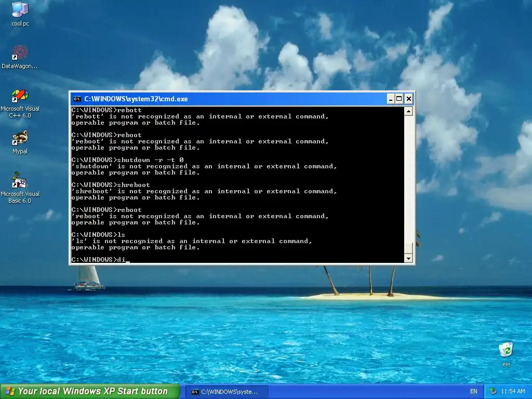Image resolution: width=532 pixels, height=399 pixels.
Task: Click the 'C:\WINDOWS>ls' line
Action: point(98,235)
